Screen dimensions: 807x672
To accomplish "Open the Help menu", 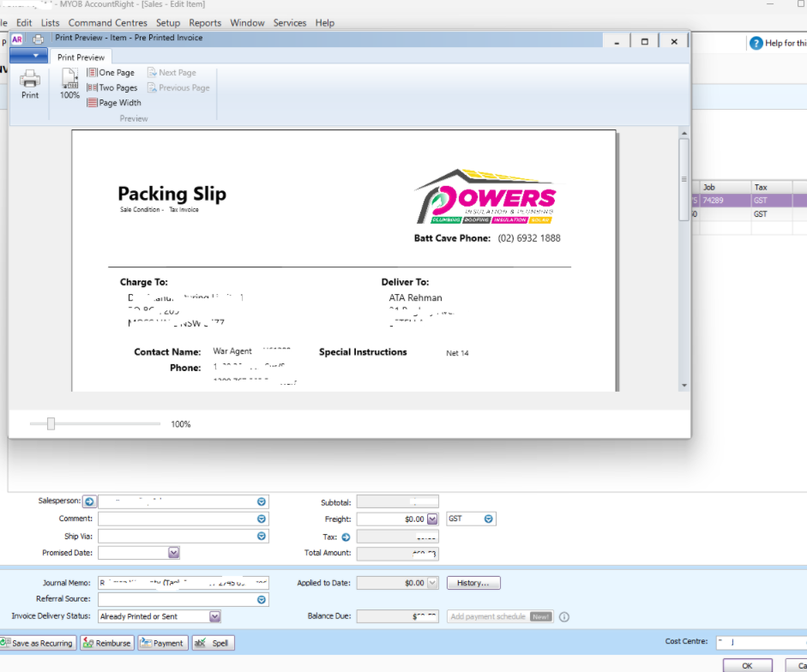I will pos(325,22).
